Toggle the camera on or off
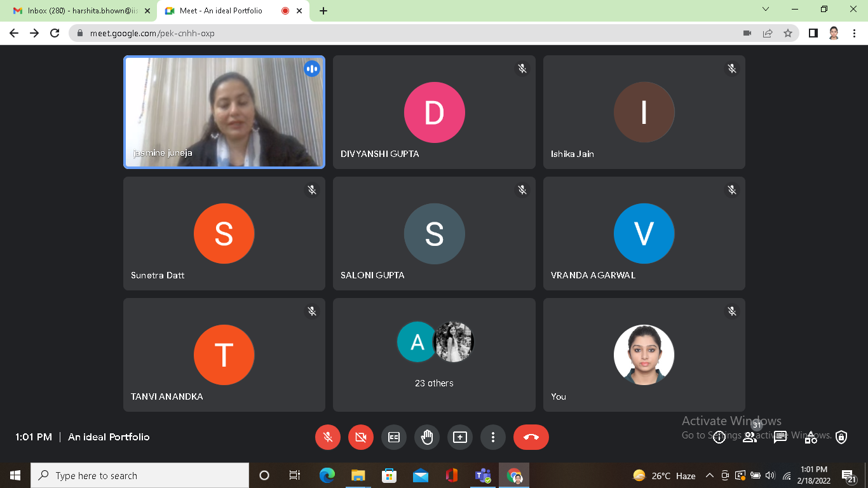The image size is (868, 488). tap(361, 437)
